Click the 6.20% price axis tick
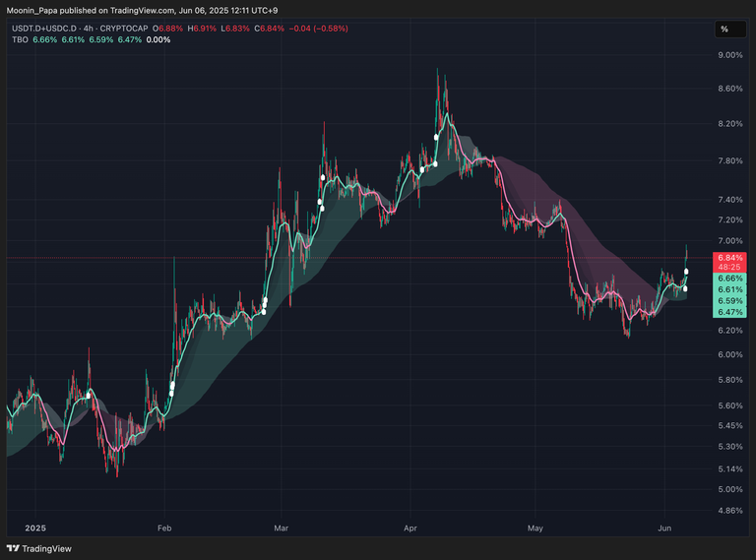The height and width of the screenshot is (560, 756). [x=730, y=331]
